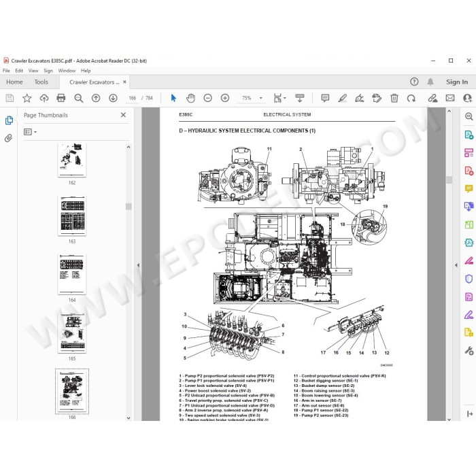This screenshot has width=476, height=476.
Task: Zoom out with the minus circle icon
Action: pos(207,98)
